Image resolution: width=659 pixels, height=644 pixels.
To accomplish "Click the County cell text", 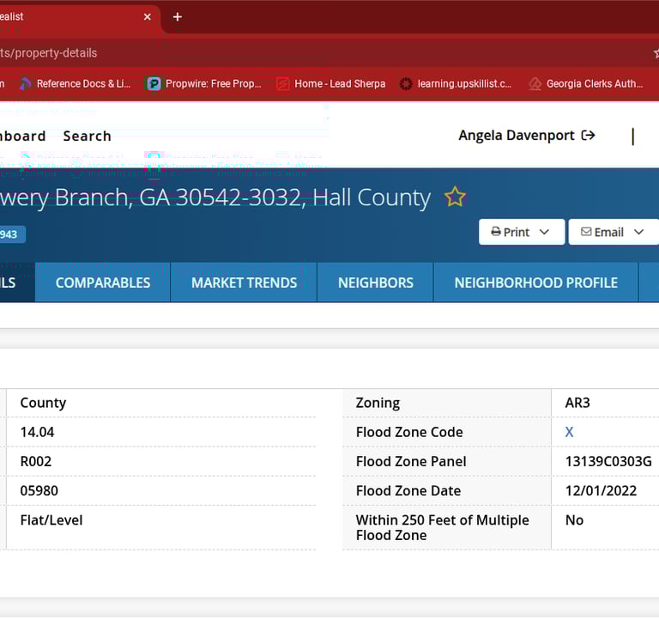I will (x=43, y=403).
